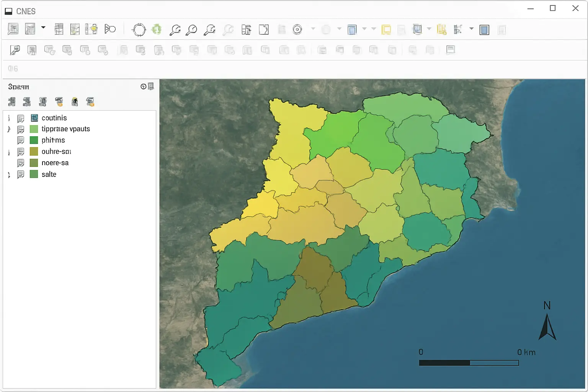Viewport: 588px width, 392px height.
Task: Toggle visibility of the coutinis layer
Action: pos(21,118)
